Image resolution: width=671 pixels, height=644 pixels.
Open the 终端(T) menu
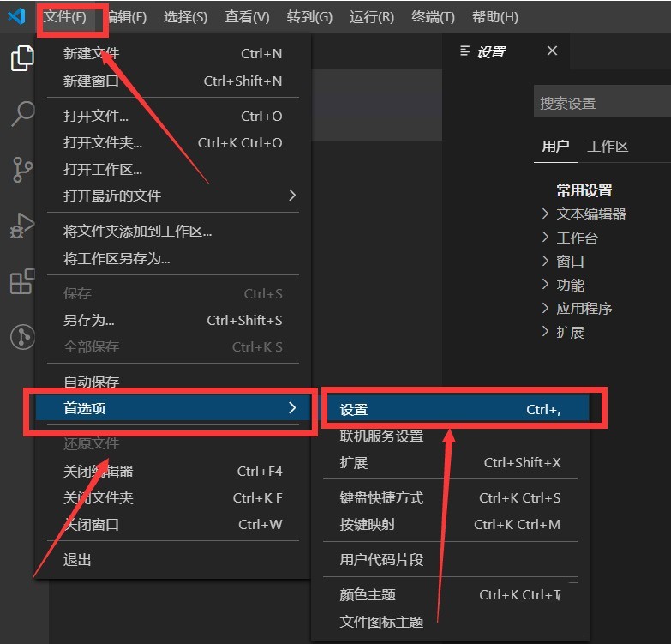click(x=433, y=17)
